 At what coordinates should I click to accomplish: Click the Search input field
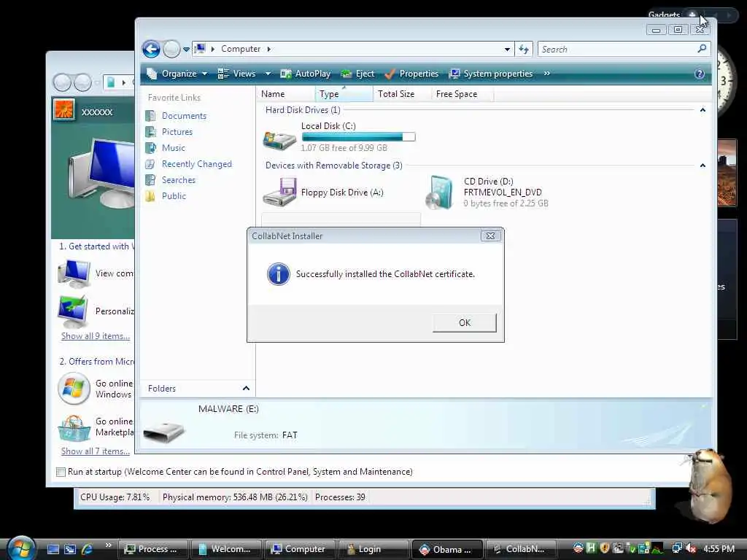click(x=617, y=49)
